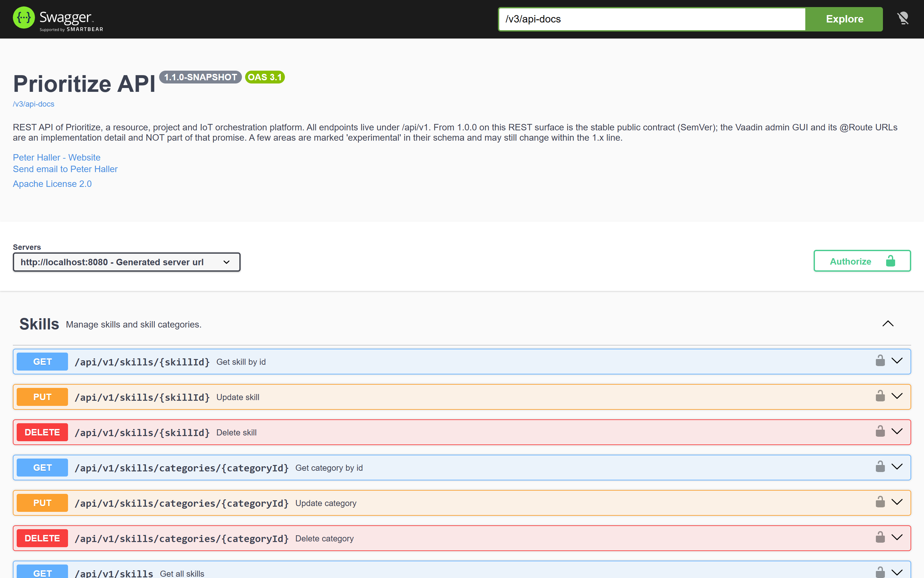Click the Servers label

coord(27,247)
